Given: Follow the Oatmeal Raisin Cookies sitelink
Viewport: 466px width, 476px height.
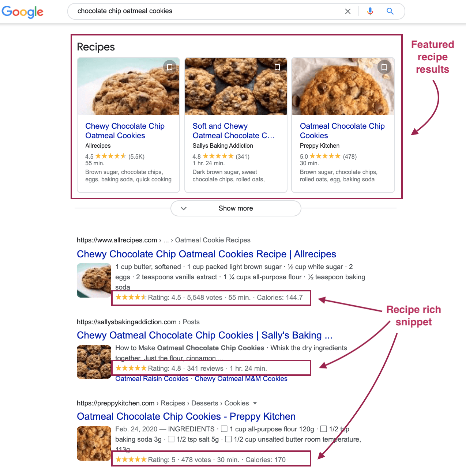Looking at the screenshot, I should click(152, 379).
